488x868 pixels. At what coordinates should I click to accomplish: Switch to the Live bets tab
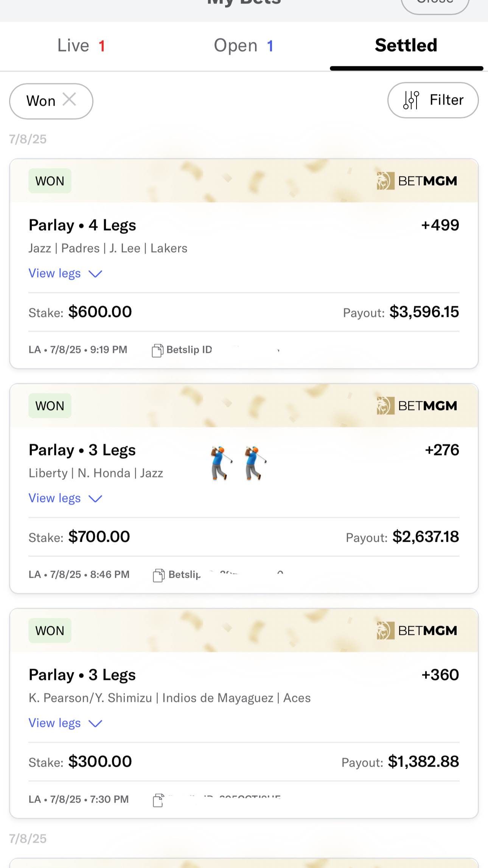[x=81, y=46]
